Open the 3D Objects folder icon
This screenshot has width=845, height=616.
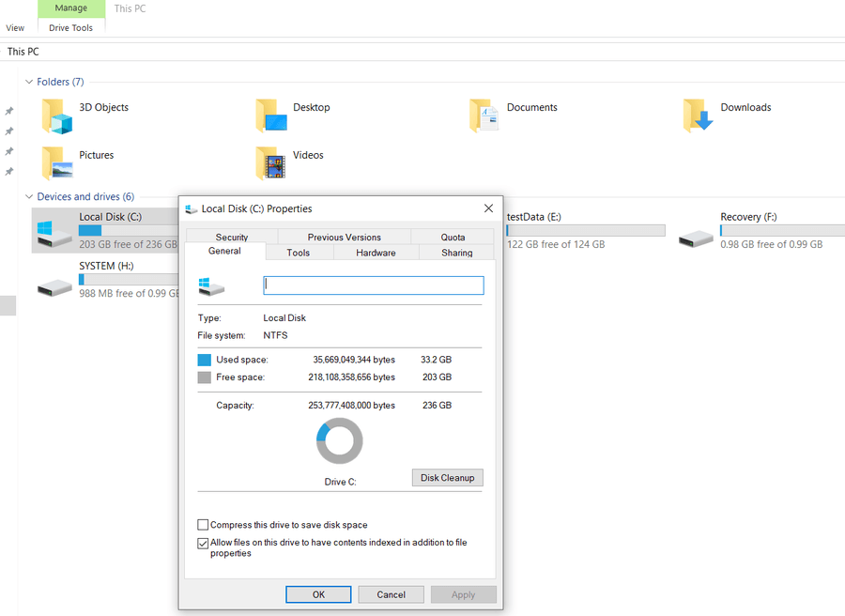pos(56,115)
